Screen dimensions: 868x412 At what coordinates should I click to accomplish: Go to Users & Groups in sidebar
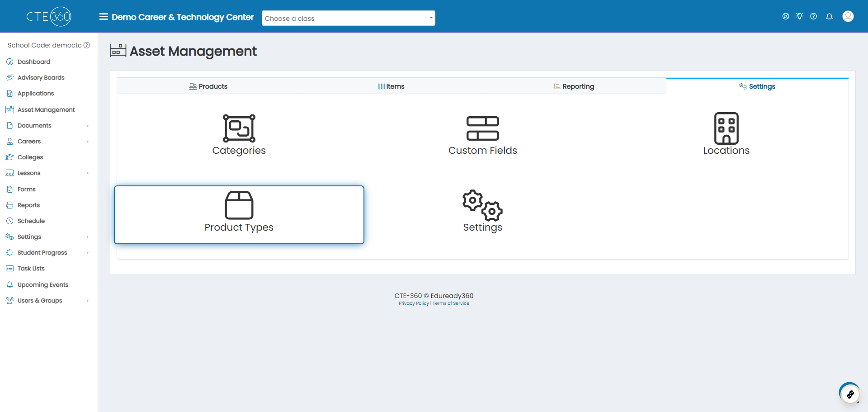[40, 300]
